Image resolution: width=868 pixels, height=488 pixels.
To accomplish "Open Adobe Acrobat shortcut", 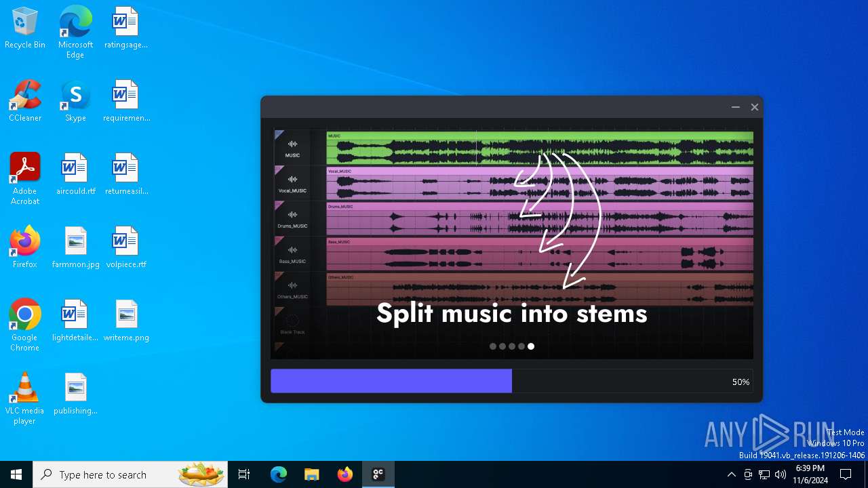I will pos(25,179).
